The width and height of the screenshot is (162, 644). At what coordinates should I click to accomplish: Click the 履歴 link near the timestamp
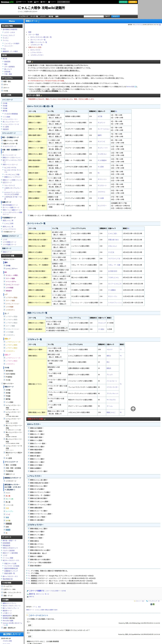pos(160,25)
